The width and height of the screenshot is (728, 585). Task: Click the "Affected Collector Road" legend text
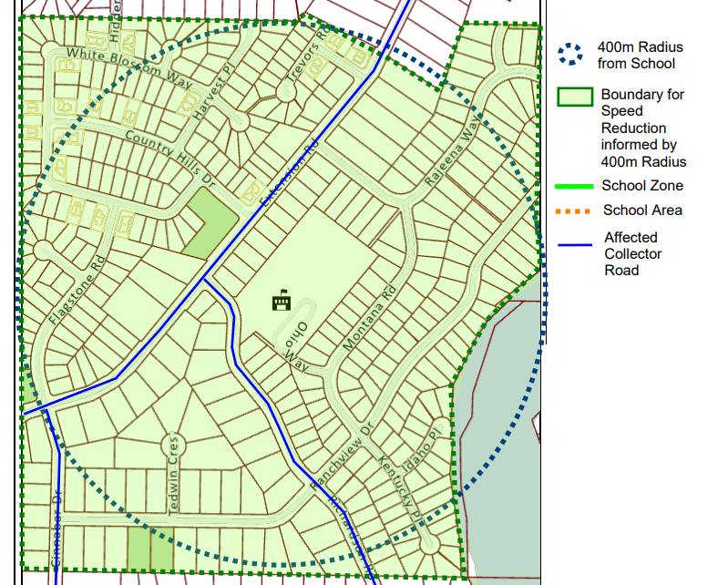pos(632,253)
